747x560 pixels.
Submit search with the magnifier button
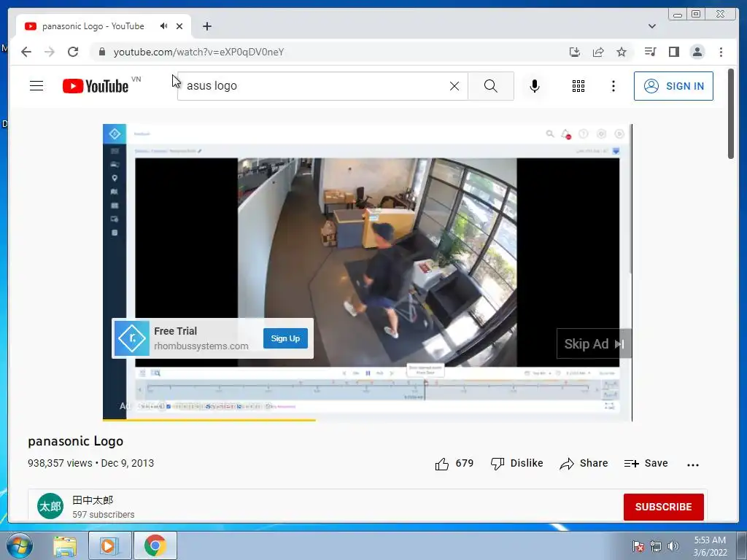491,86
